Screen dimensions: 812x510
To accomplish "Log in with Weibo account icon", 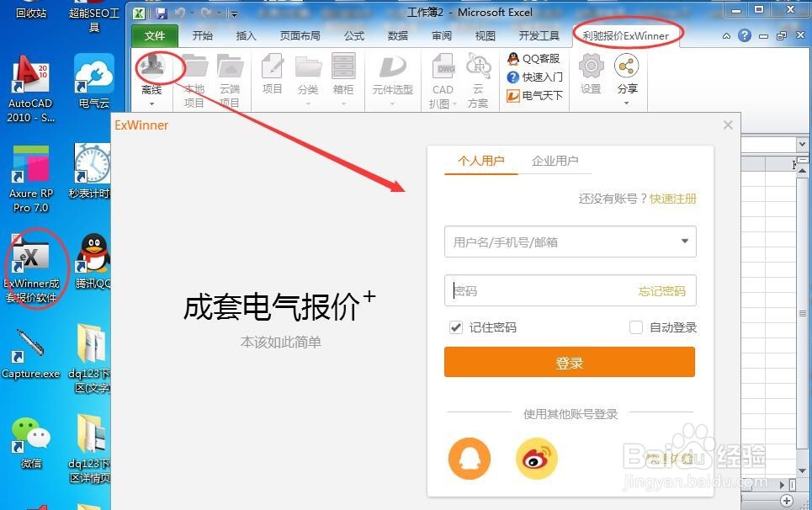I will 537,458.
